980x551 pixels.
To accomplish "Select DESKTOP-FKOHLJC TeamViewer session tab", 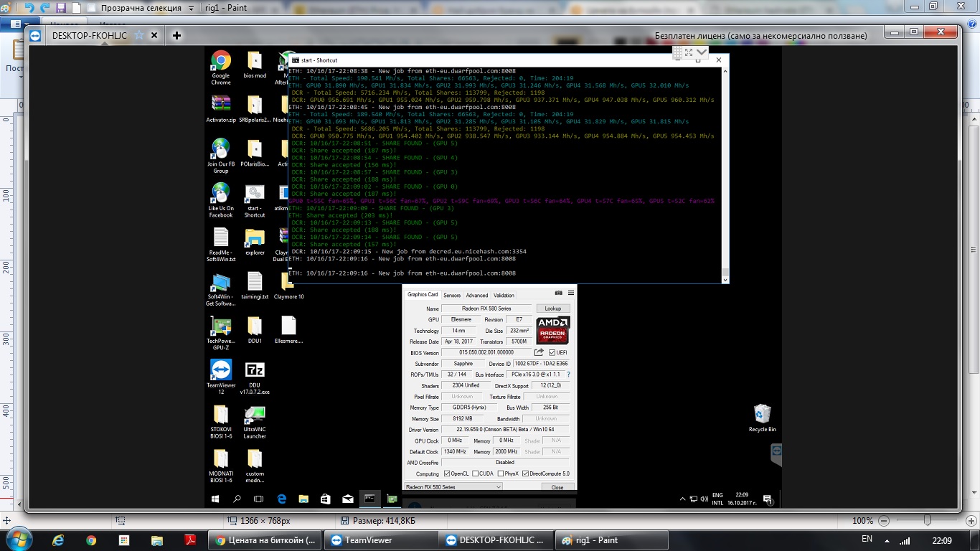I will [x=89, y=35].
